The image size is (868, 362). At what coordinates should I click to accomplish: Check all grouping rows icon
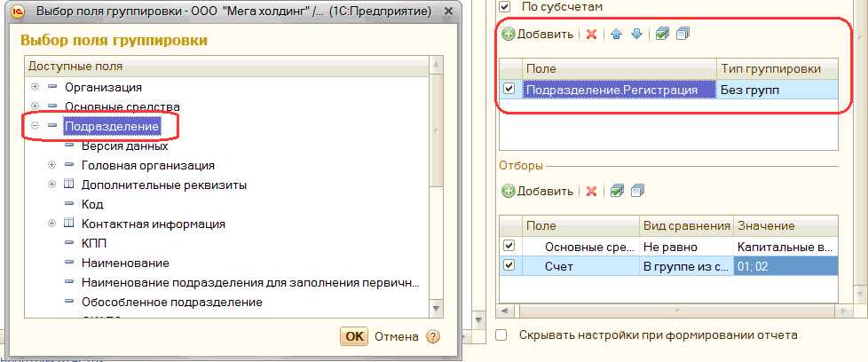click(662, 35)
